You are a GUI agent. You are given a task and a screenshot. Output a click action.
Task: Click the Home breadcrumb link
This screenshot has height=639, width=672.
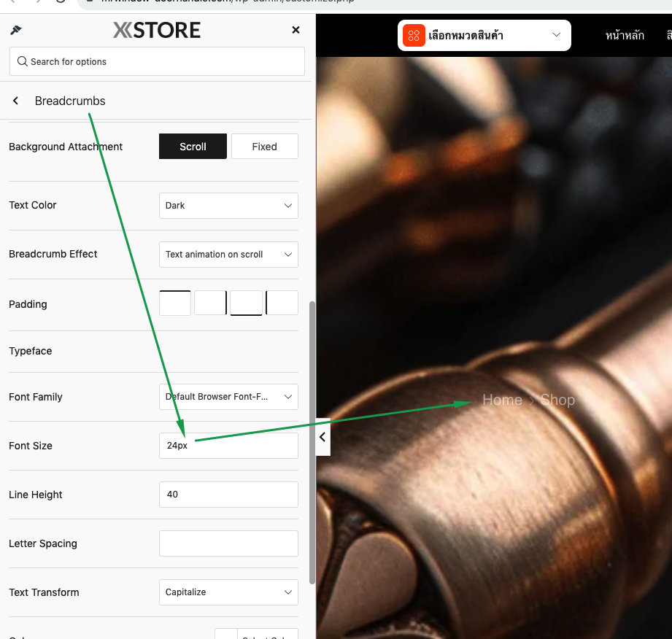[502, 400]
